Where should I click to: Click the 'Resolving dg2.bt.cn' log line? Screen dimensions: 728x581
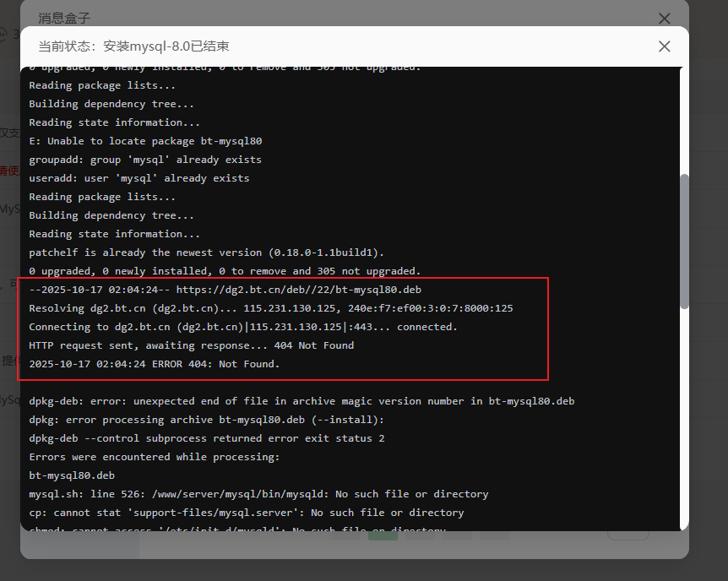tap(271, 308)
